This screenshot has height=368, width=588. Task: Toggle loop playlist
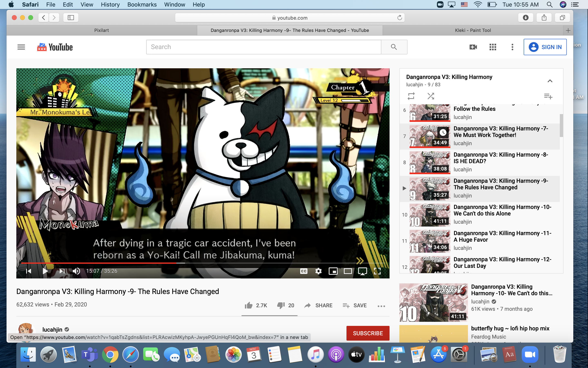coord(411,96)
